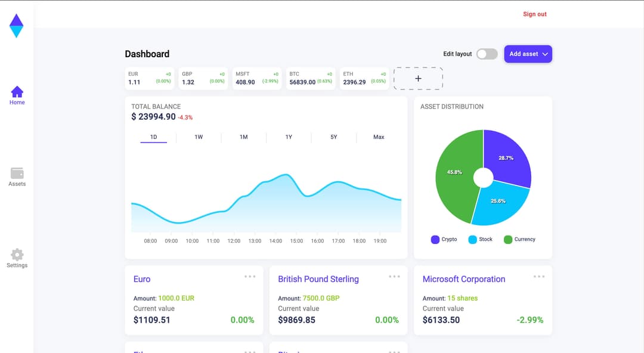
Task: Click the Sign out link
Action: [x=534, y=14]
